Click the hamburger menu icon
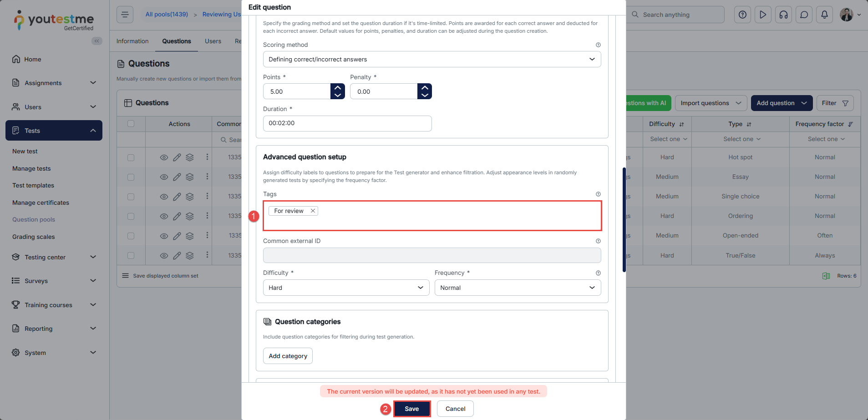 [125, 15]
